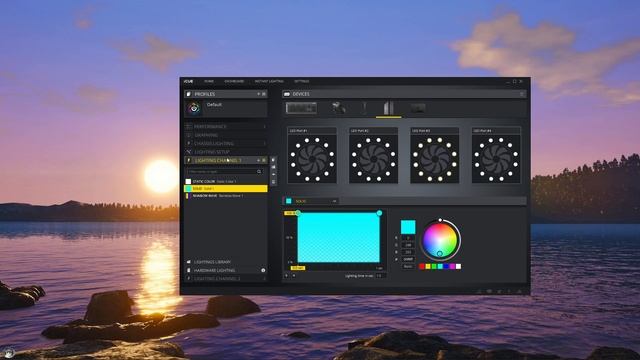
Task: Select the thin stick device icon
Action: pyautogui.click(x=364, y=108)
